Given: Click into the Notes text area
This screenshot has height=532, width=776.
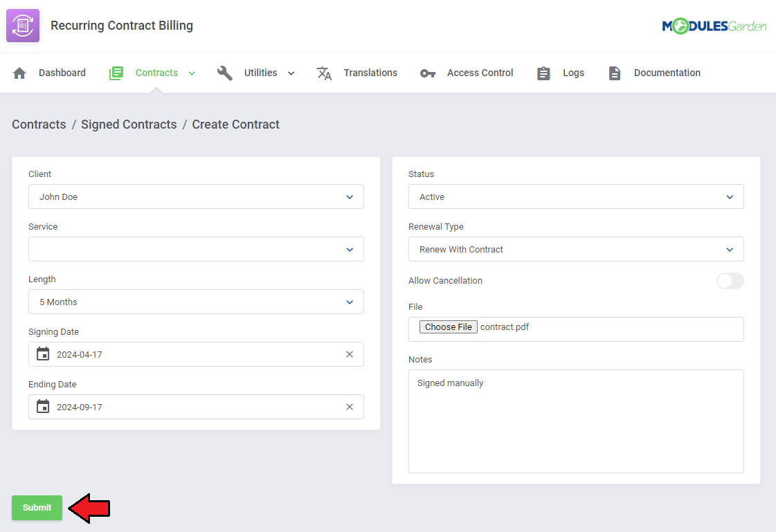Looking at the screenshot, I should tap(576, 421).
